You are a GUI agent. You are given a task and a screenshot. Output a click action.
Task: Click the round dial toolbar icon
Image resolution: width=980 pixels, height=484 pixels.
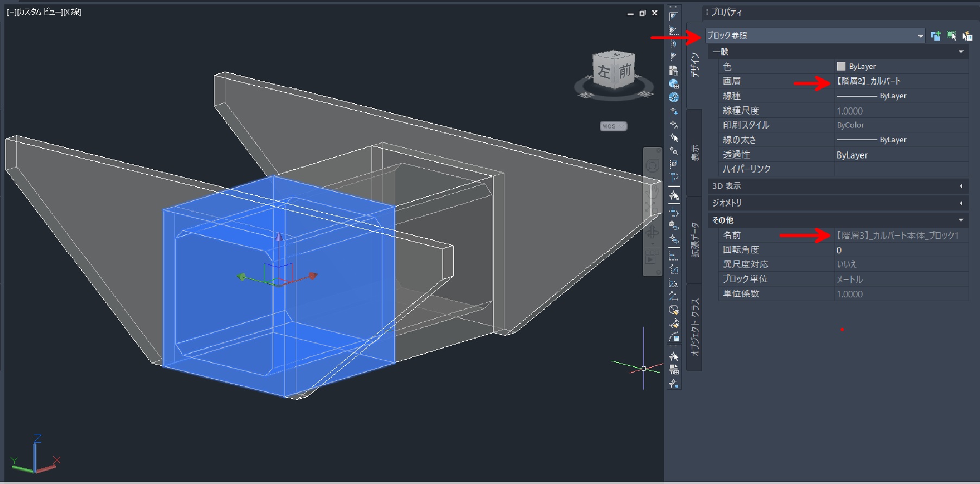coord(674,310)
